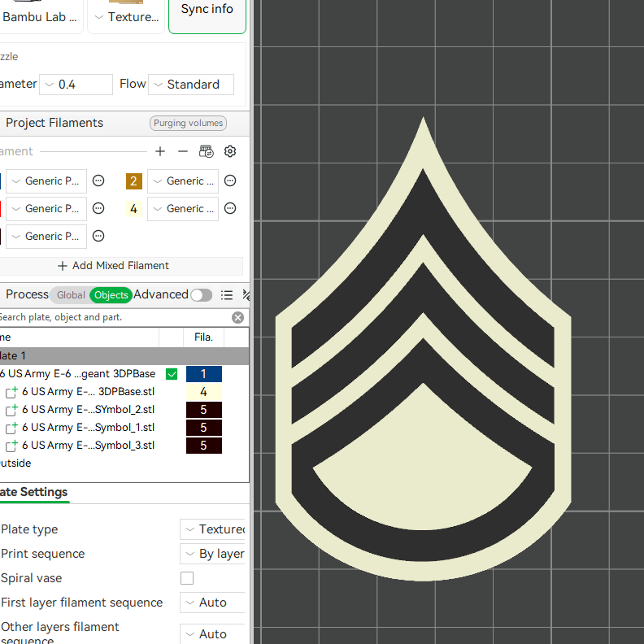Viewport: 644px width, 644px height.
Task: Clear the object search field
Action: click(237, 317)
